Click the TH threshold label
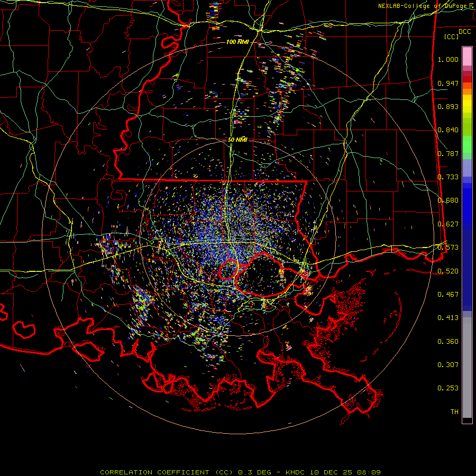Viewport: 476px width, 476px height. click(x=454, y=412)
